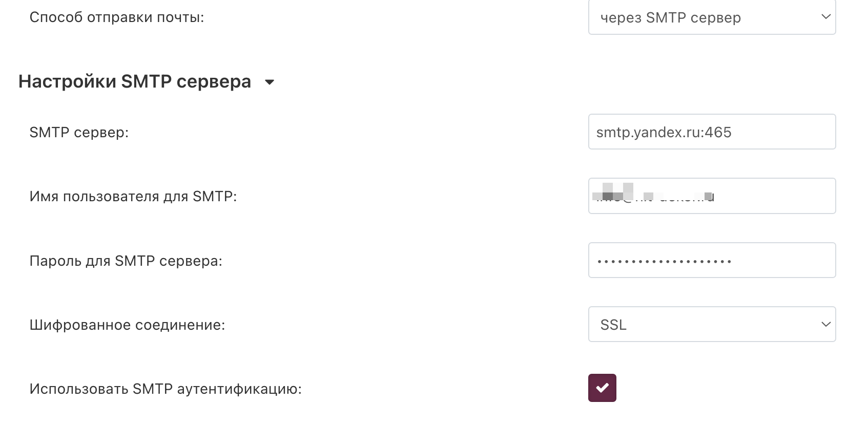Click the "Пароль для SMTP сервера" label
This screenshot has width=868, height=425.
[126, 261]
